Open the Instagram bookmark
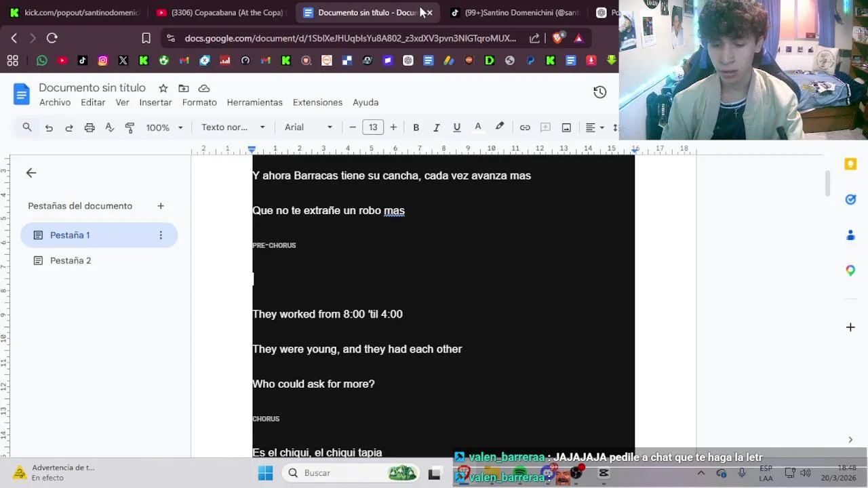The image size is (868, 488). point(103,60)
